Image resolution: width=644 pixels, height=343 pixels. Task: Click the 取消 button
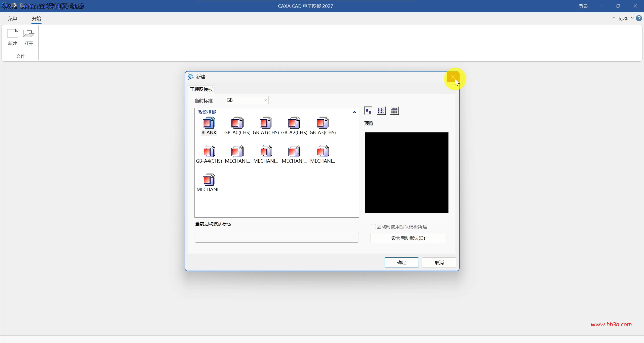point(439,262)
